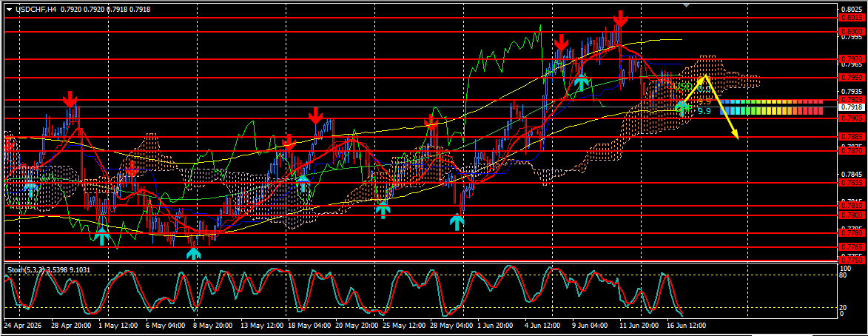The image size is (868, 336).
Task: Select the cyan up arrow under 25 May low
Action: tap(383, 209)
